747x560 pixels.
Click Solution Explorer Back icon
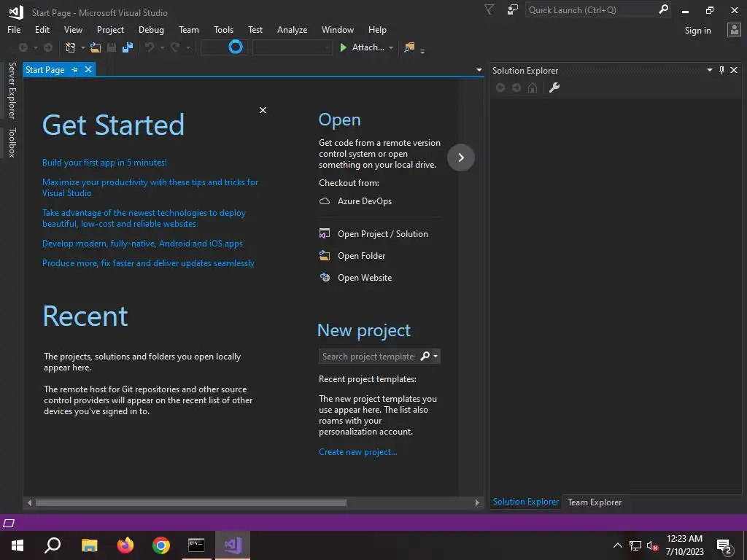tap(500, 87)
